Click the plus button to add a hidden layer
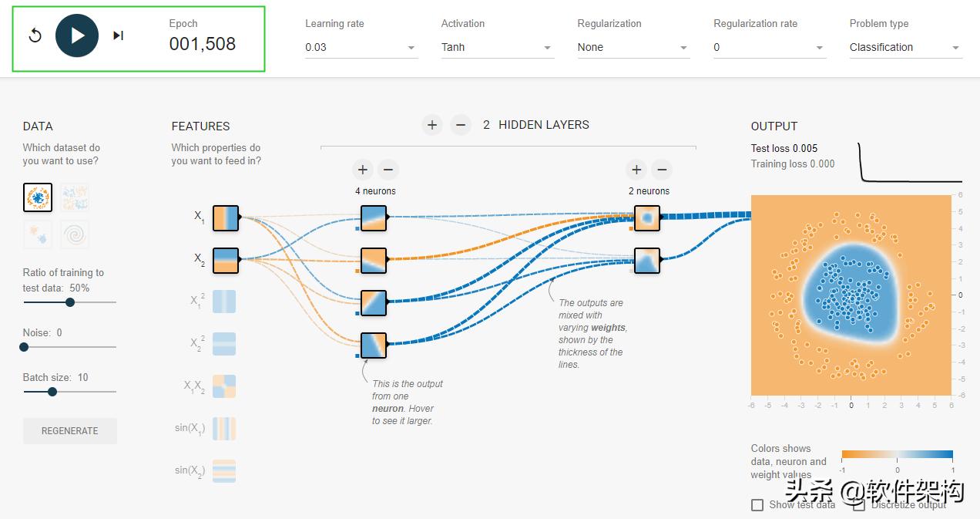980x519 pixels. click(x=431, y=124)
